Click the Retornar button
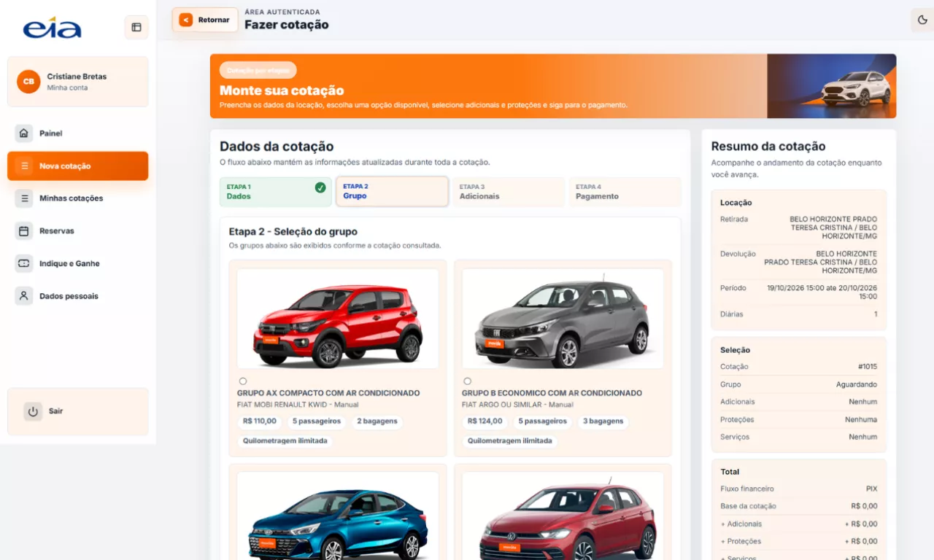This screenshot has height=560, width=934. click(205, 20)
